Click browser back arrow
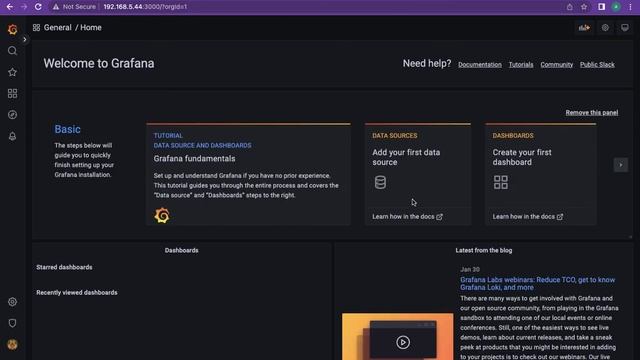640x360 pixels. [x=9, y=7]
